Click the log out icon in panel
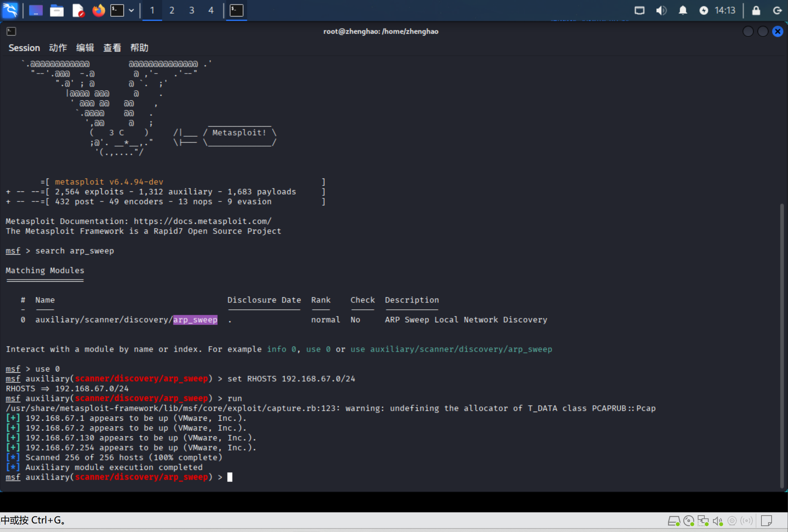Viewport: 788px width, 532px height. coord(777,10)
